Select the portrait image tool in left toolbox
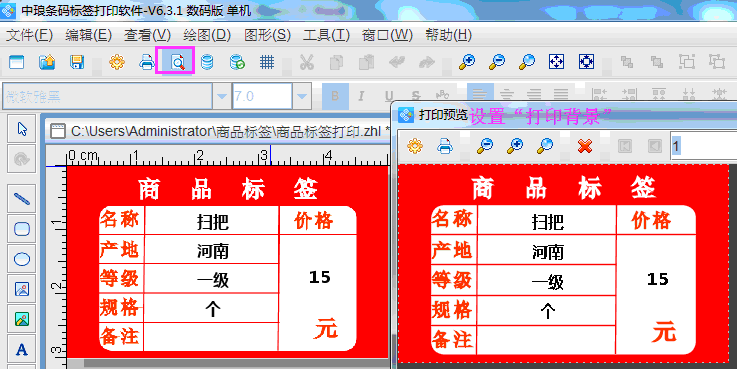The height and width of the screenshot is (369, 737). [22, 289]
